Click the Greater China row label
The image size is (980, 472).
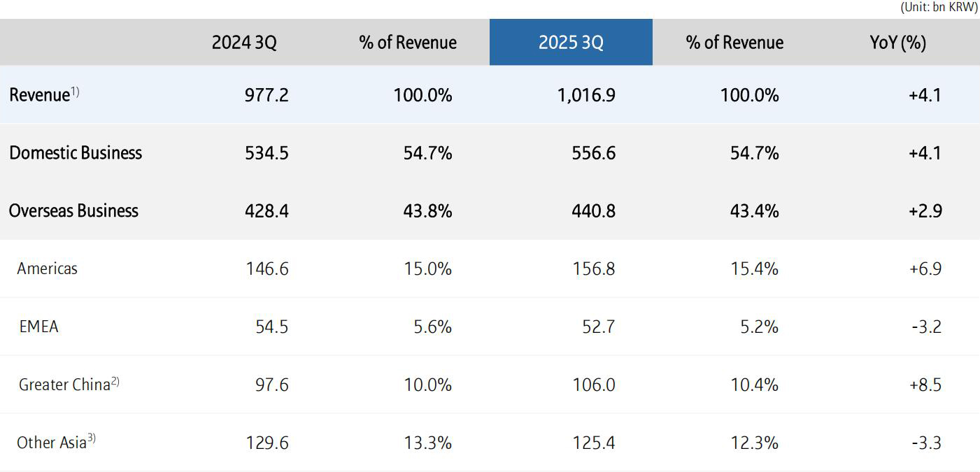65,385
